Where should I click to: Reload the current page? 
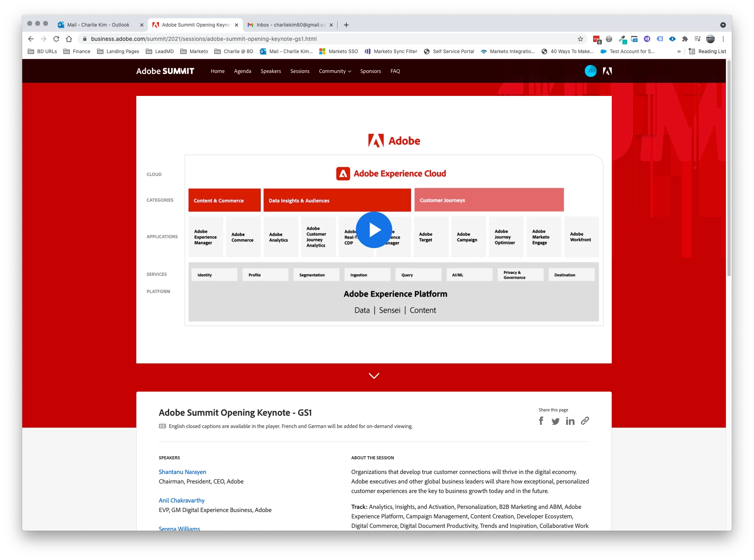[x=56, y=39]
